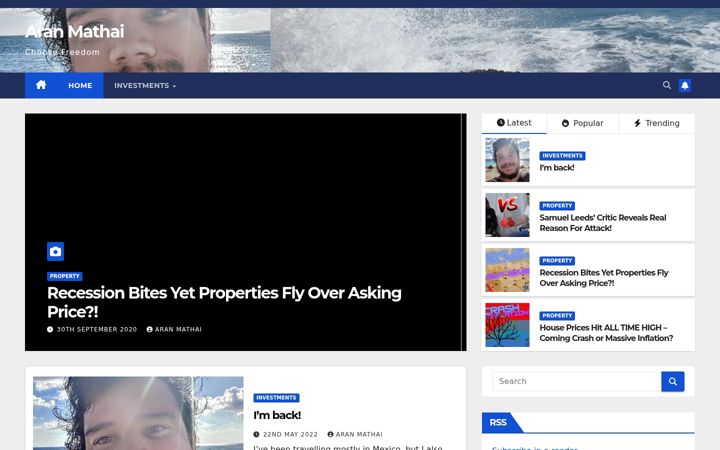Open the HOME menu item

coord(80,85)
